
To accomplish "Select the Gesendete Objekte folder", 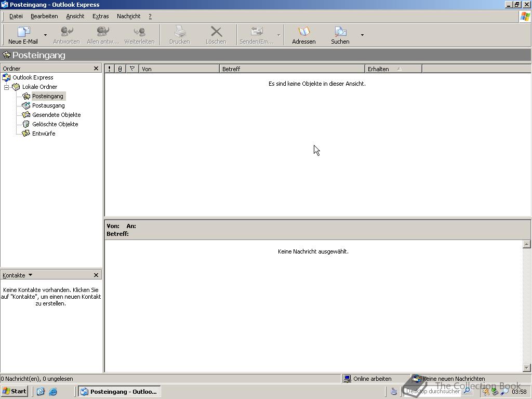I will click(x=56, y=115).
